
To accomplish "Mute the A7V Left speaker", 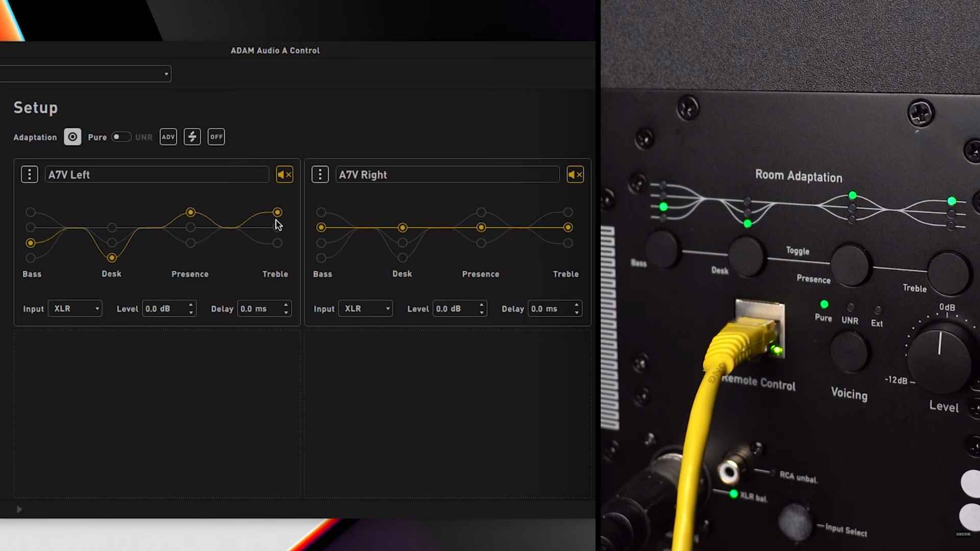I will 284,174.
